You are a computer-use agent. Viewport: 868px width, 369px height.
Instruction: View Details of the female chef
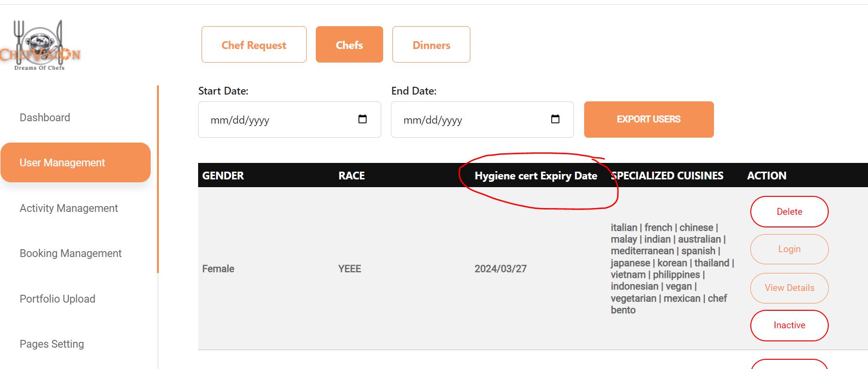pos(789,288)
